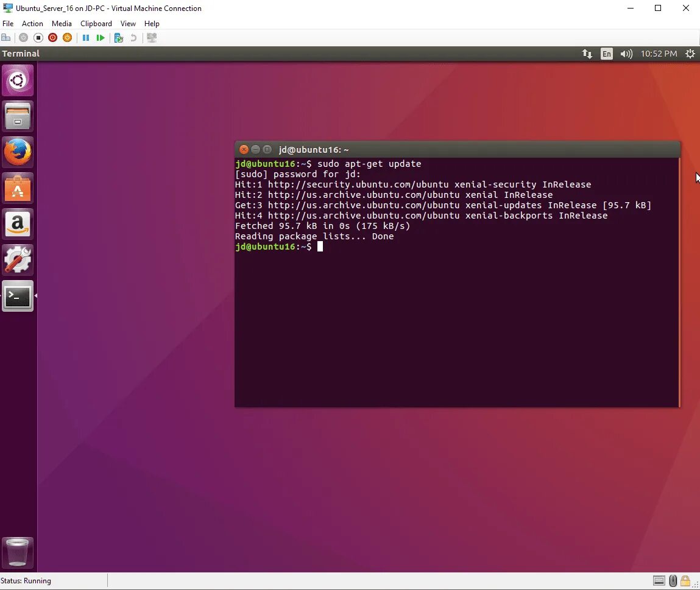Maximize the jd@ubuntu16 terminal window

tap(267, 150)
